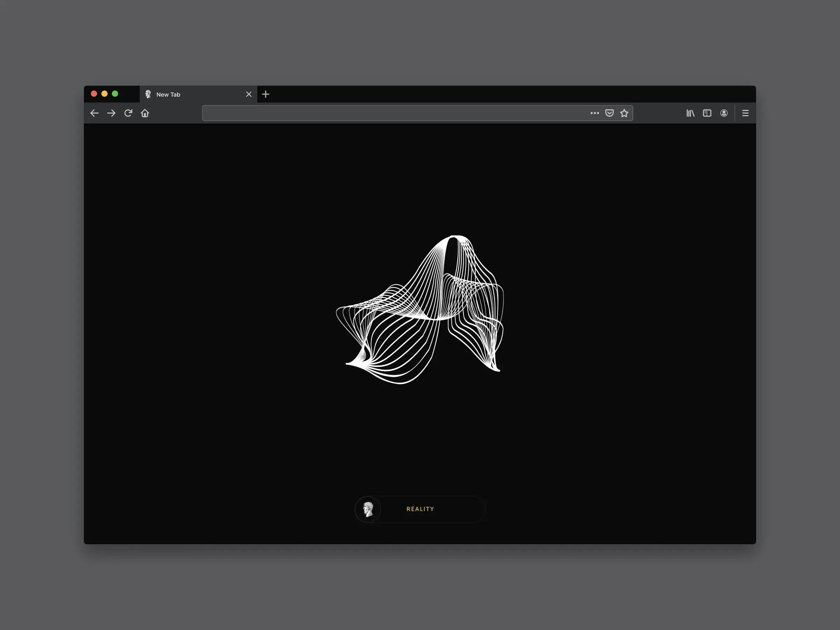Click the forward navigation arrow
The height and width of the screenshot is (630, 840).
pyautogui.click(x=111, y=113)
